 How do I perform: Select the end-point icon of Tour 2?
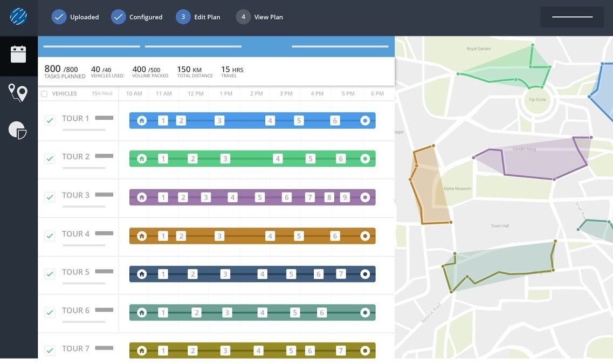(364, 158)
